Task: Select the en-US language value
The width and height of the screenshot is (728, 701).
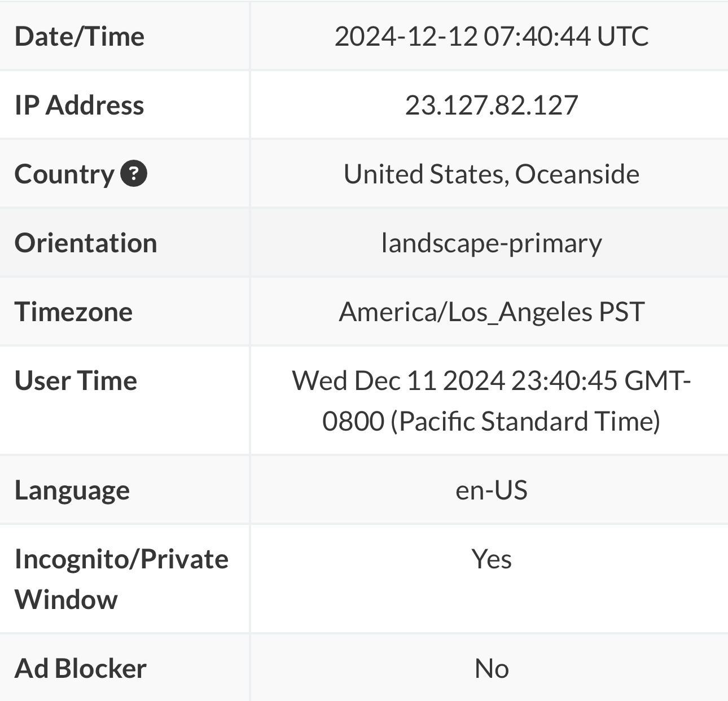Action: point(491,490)
